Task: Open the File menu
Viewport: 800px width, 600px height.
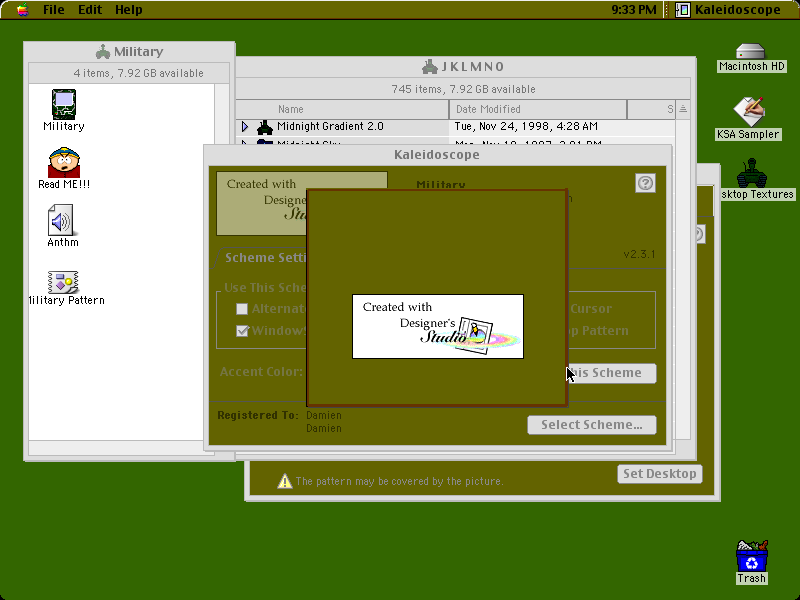Action: 54,10
